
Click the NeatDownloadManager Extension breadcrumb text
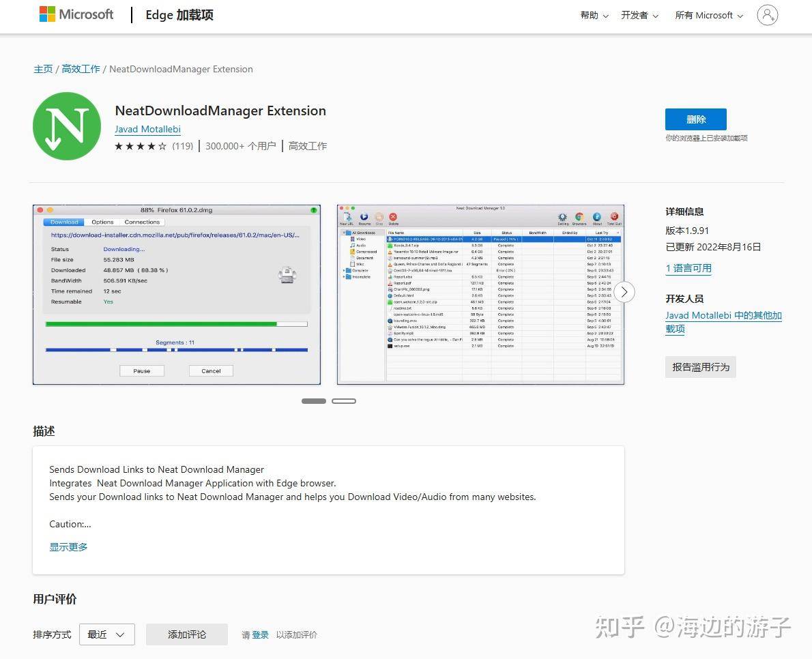point(182,69)
